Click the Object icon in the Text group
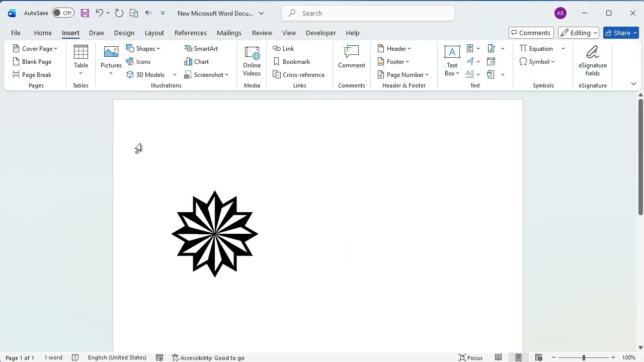This screenshot has height=362, width=644. (x=491, y=74)
